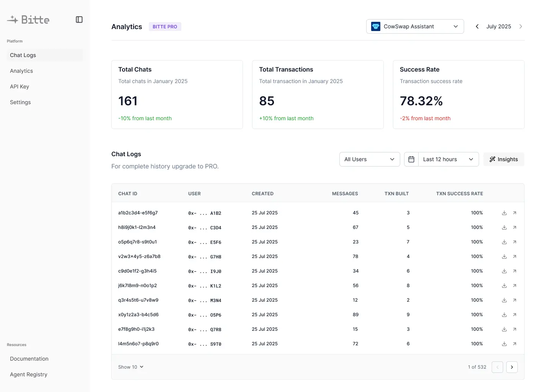Open the CowSwap Assistant agent dropdown
Viewport: 551px width, 392px height.
tap(415, 26)
